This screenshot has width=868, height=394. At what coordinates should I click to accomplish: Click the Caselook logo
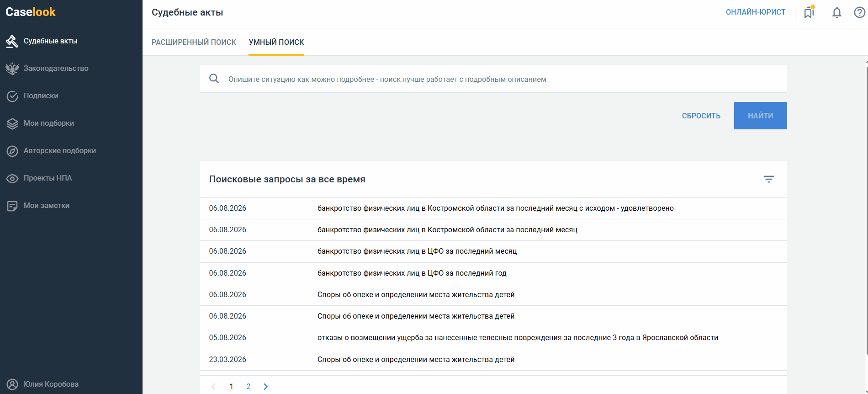tap(31, 12)
